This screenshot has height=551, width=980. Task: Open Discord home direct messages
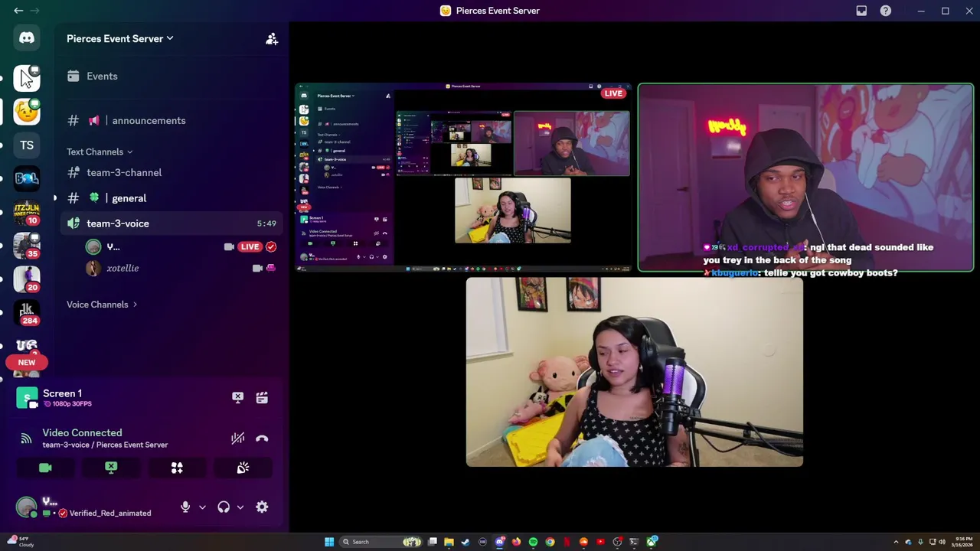click(x=27, y=37)
